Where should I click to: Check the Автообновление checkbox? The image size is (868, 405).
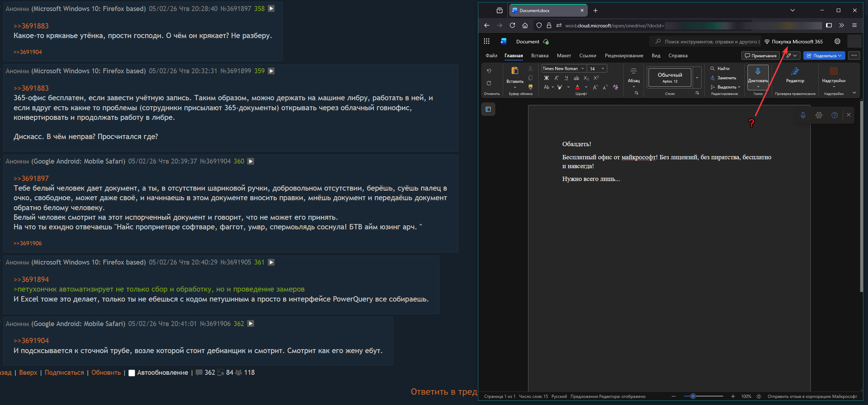point(132,373)
